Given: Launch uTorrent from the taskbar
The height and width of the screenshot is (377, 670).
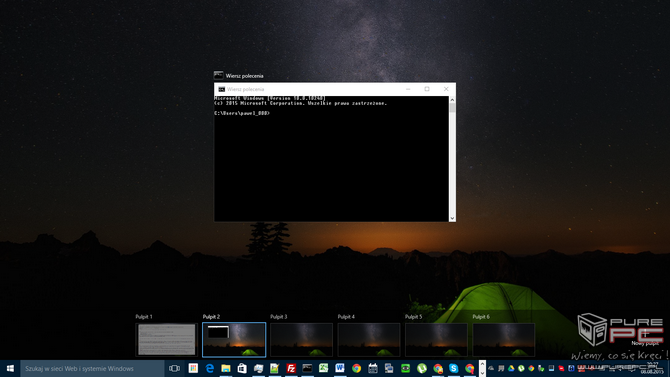Looking at the screenshot, I should [422, 368].
